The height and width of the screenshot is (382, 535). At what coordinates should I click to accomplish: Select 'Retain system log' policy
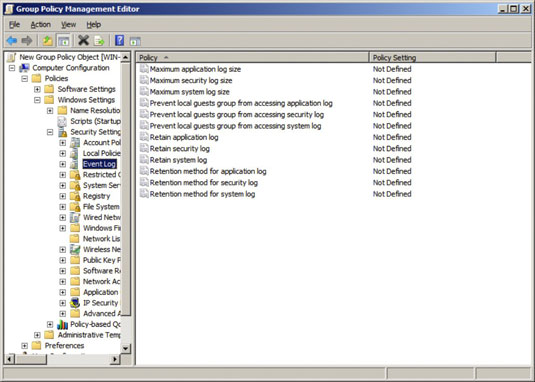[x=178, y=160]
